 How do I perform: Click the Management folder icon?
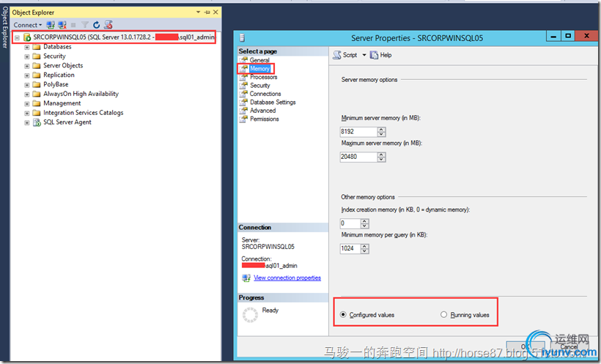click(x=37, y=103)
